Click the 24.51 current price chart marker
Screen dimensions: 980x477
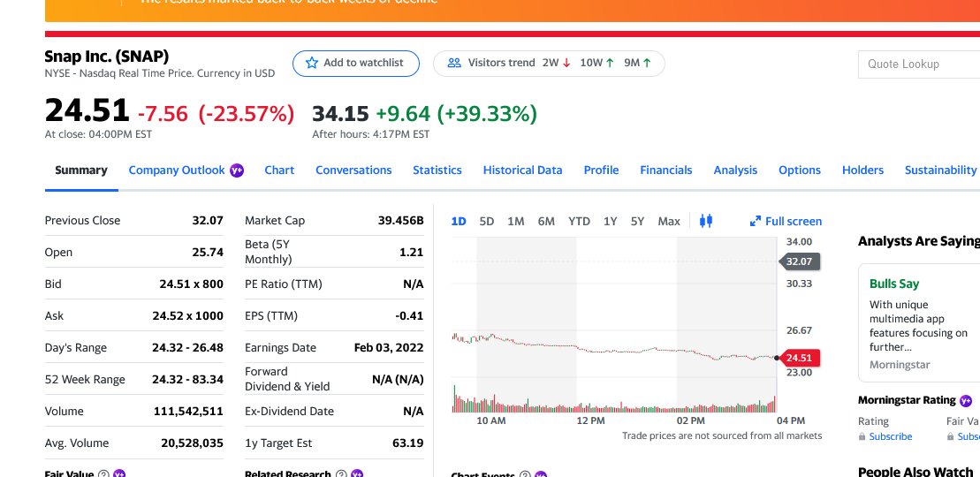(x=800, y=359)
